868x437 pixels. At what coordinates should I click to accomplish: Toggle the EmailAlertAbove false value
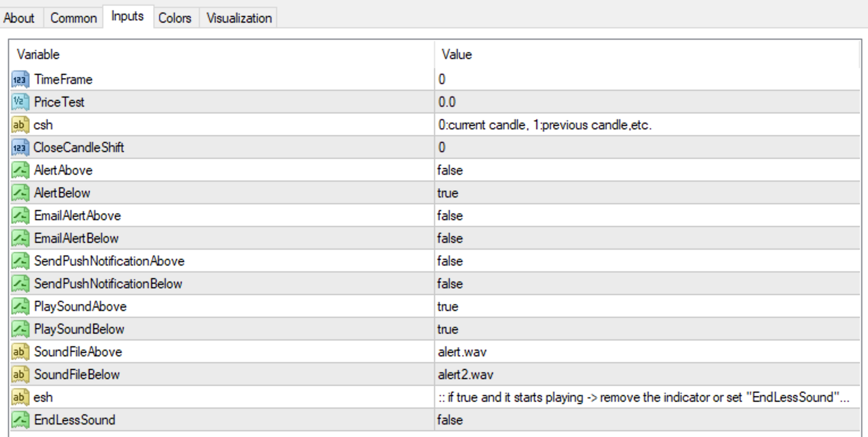[x=450, y=216]
